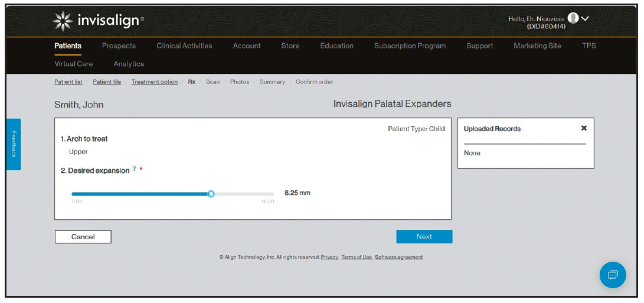This screenshot has height=303, width=644.
Task: Go back to Patient list breadcrumb
Action: pyautogui.click(x=68, y=82)
